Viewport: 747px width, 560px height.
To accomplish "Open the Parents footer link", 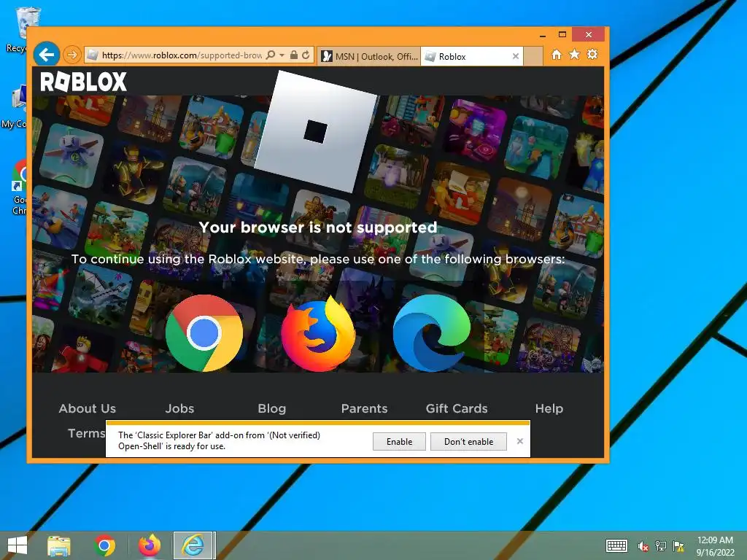I will pos(364,408).
